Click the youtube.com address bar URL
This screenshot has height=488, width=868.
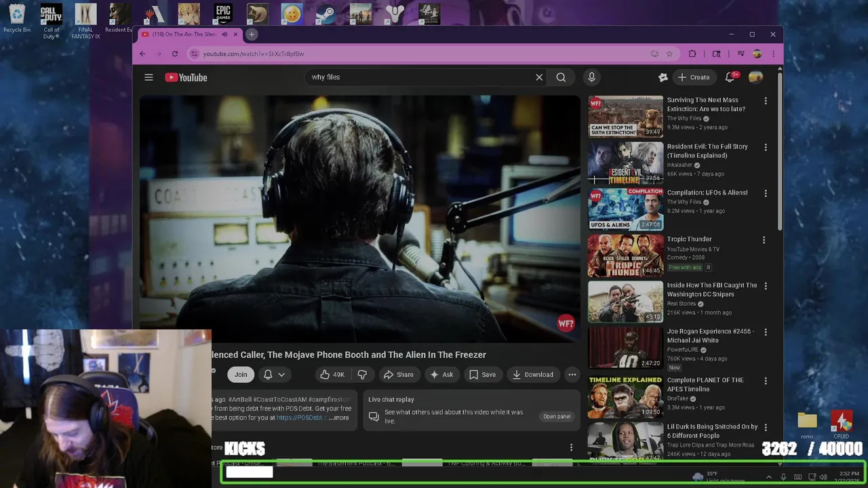(x=254, y=54)
